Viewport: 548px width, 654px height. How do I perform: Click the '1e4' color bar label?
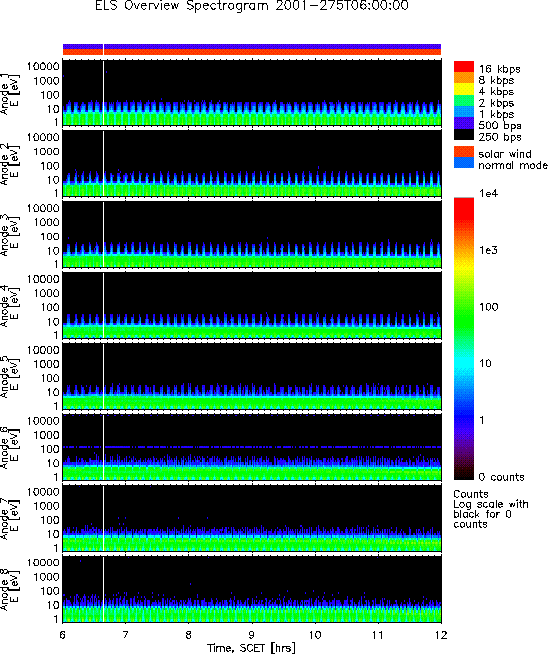pyautogui.click(x=488, y=194)
